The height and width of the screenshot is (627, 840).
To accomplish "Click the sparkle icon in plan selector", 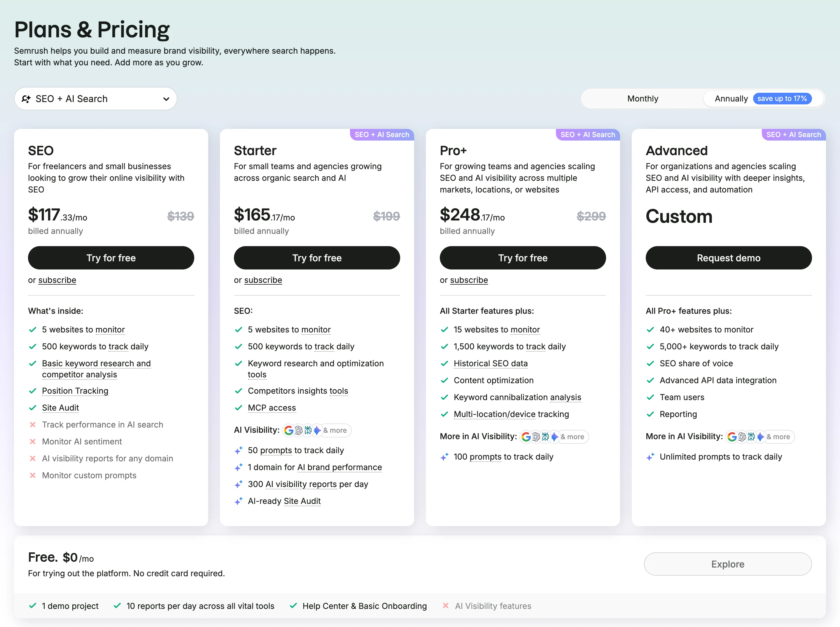I will tap(26, 99).
